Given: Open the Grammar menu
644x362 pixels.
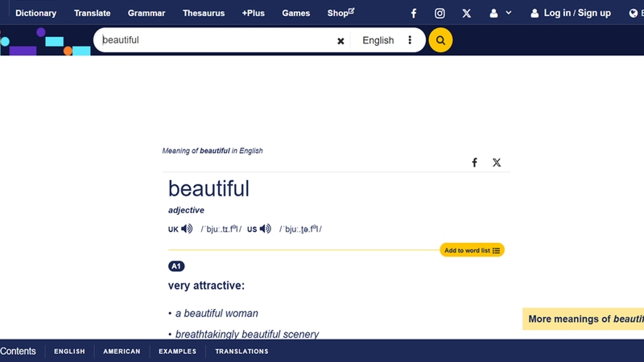Looking at the screenshot, I should coord(147,13).
